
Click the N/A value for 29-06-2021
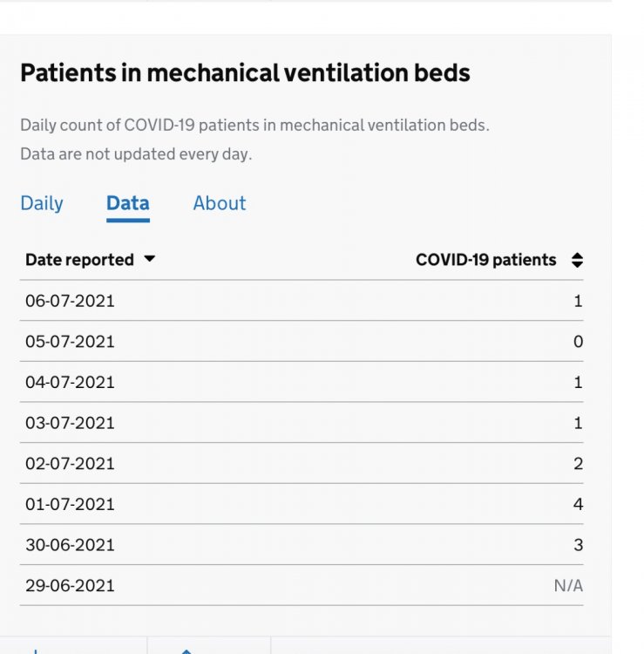coord(568,586)
